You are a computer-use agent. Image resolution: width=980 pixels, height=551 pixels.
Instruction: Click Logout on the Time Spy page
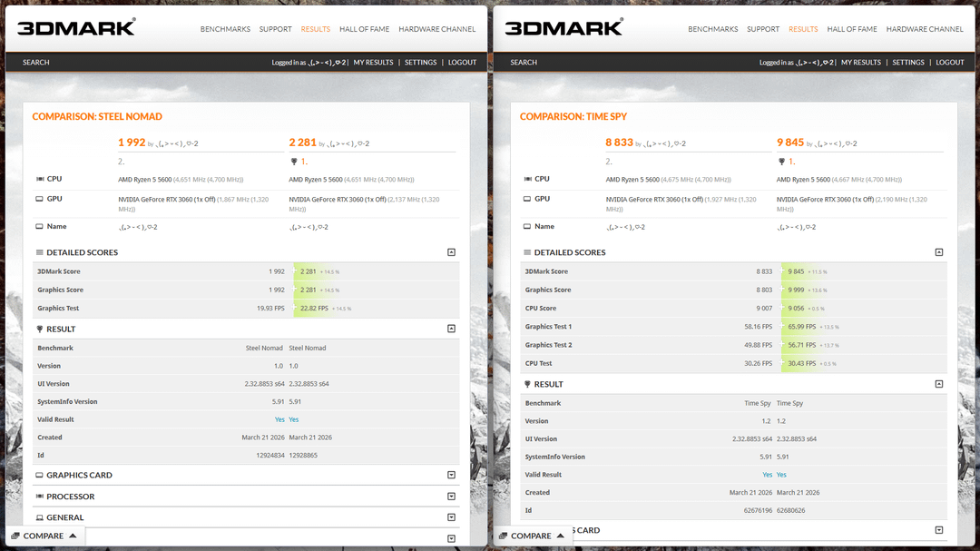click(949, 63)
